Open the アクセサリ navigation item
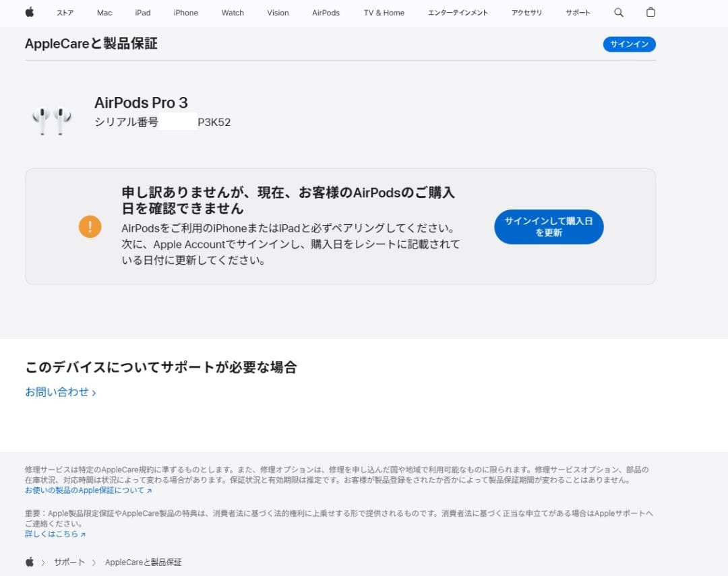The width and height of the screenshot is (728, 576). 526,12
